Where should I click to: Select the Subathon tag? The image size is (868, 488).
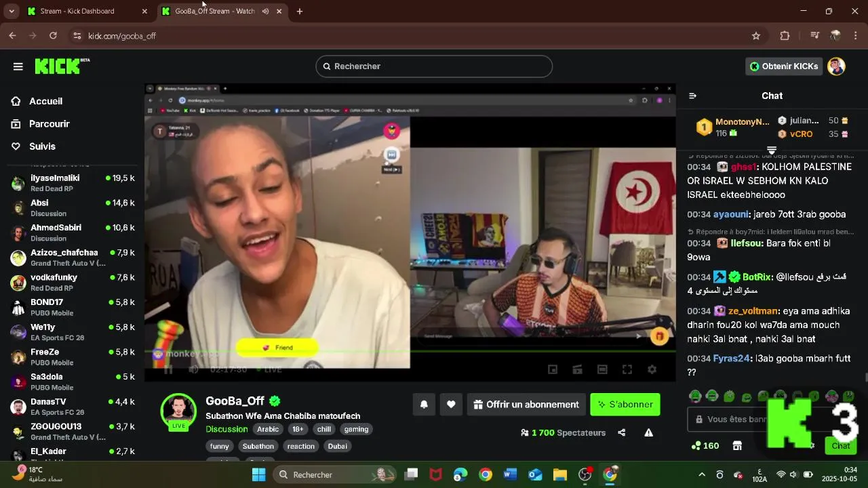[258, 446]
